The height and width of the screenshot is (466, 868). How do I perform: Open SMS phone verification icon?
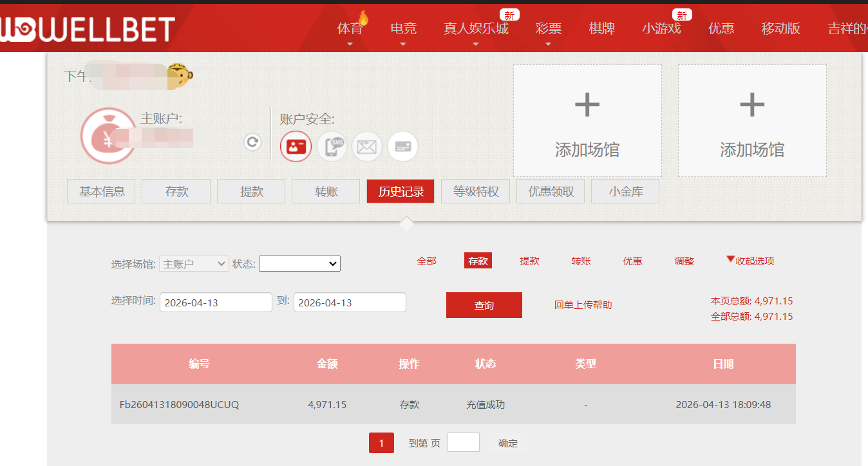click(331, 146)
